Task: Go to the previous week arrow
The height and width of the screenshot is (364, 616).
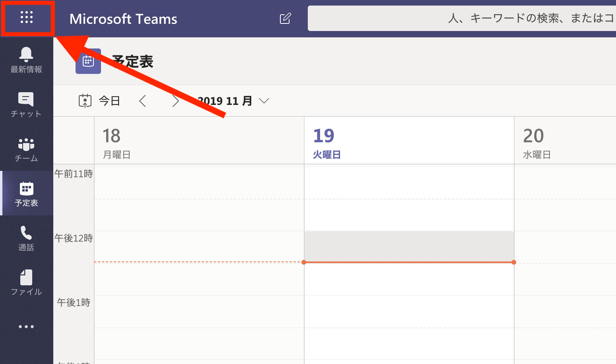Action: click(x=143, y=101)
